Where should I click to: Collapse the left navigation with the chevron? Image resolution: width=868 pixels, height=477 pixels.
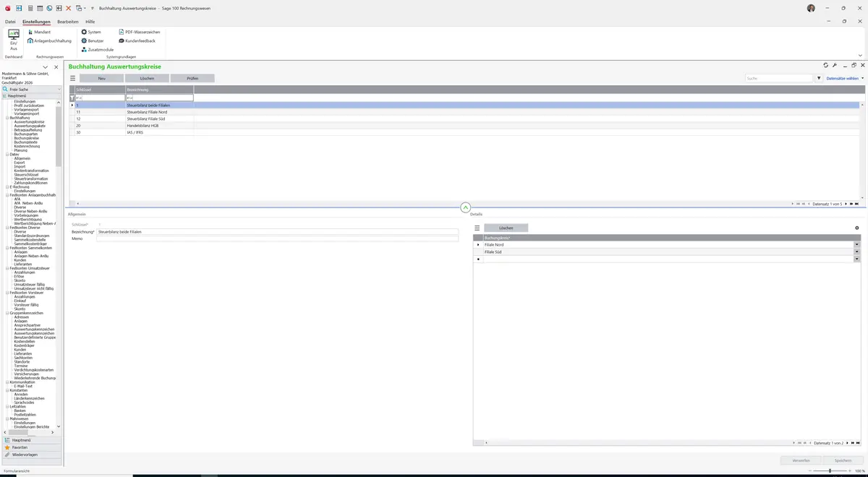click(46, 66)
